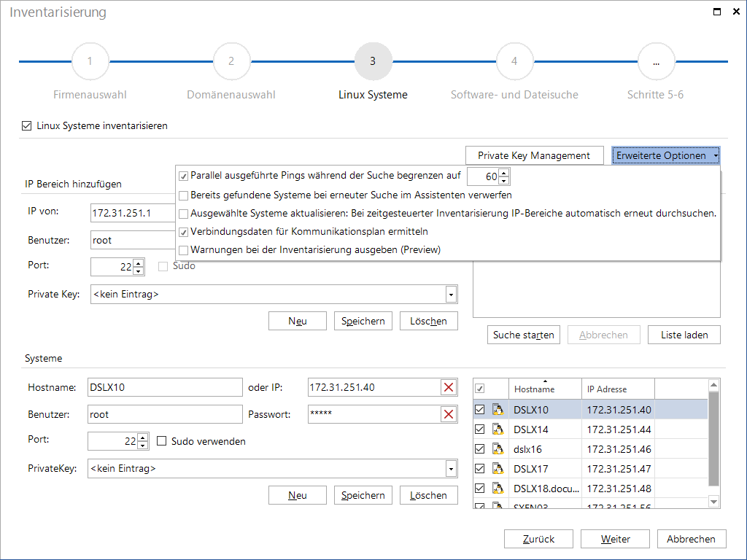Increase the parallel pings value of 60
The image size is (747, 560).
pos(503,172)
